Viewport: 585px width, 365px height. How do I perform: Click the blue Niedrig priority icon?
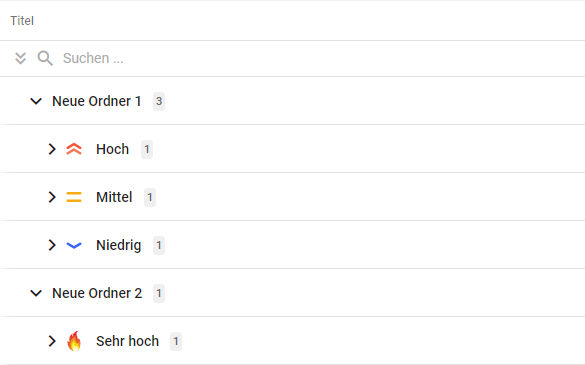click(74, 245)
